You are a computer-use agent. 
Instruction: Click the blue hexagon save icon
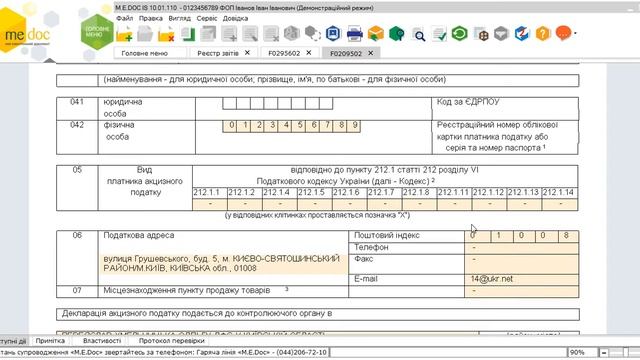click(x=333, y=33)
